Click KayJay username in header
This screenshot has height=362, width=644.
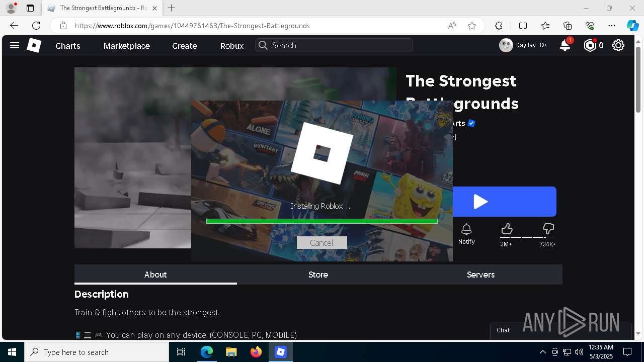coord(526,45)
